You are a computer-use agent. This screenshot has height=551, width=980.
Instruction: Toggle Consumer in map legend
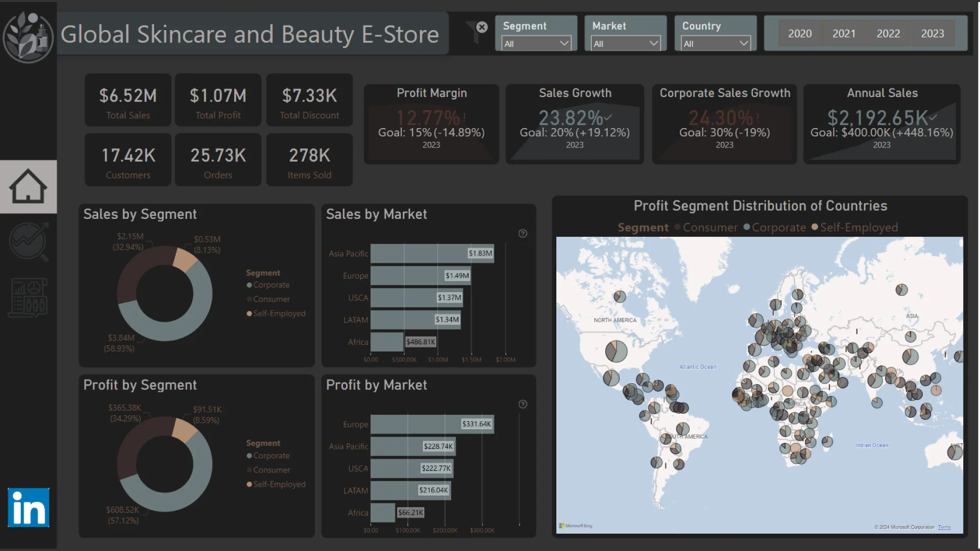(706, 228)
